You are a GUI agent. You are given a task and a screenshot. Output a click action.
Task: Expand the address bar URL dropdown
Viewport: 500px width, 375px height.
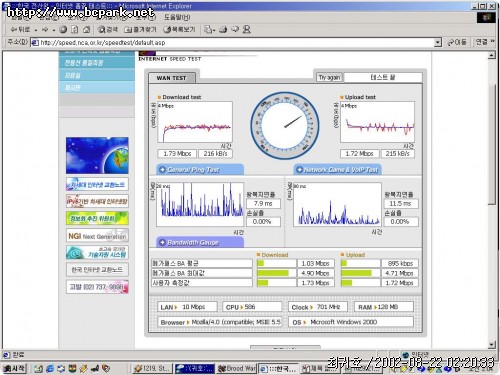(x=438, y=42)
